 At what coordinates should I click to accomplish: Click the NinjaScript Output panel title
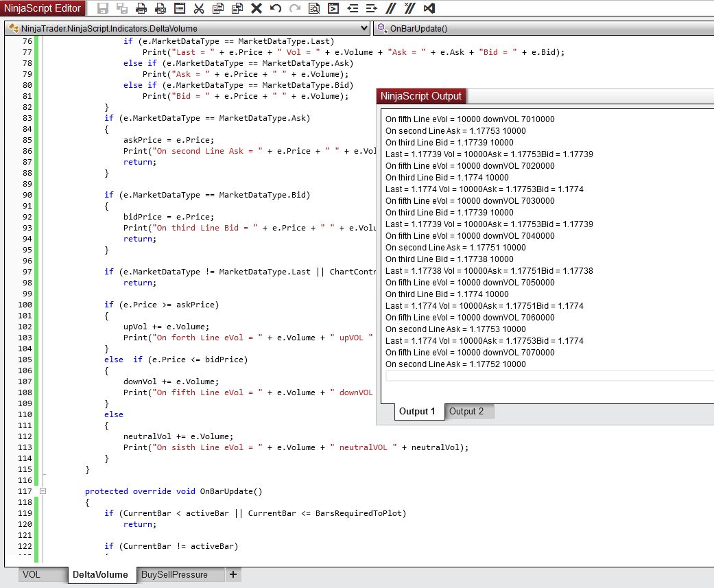pyautogui.click(x=422, y=96)
